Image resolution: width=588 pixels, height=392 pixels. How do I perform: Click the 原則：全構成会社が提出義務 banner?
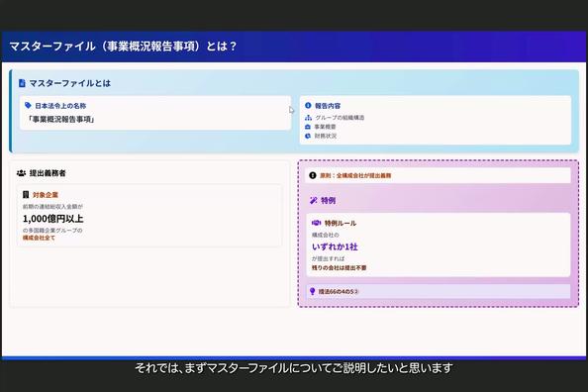pyautogui.click(x=438, y=175)
